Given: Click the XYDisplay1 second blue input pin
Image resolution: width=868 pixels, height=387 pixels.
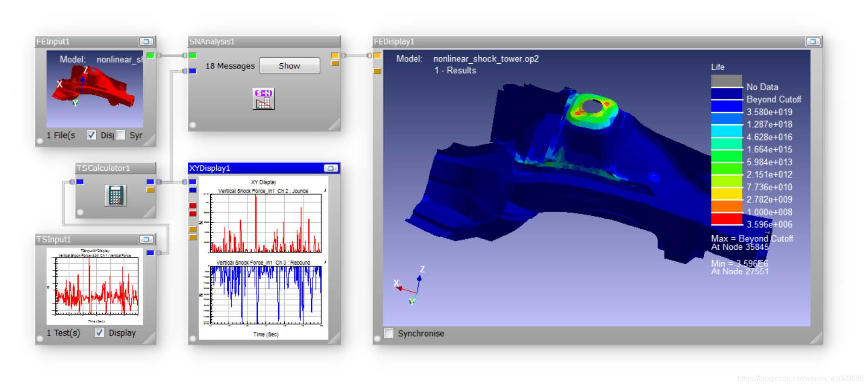Looking at the screenshot, I should tap(193, 190).
